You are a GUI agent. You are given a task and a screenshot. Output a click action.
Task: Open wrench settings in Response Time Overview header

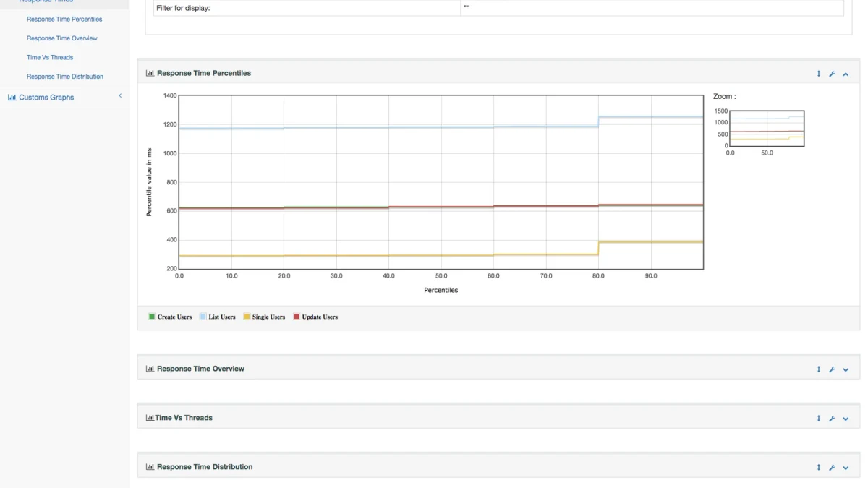point(832,369)
